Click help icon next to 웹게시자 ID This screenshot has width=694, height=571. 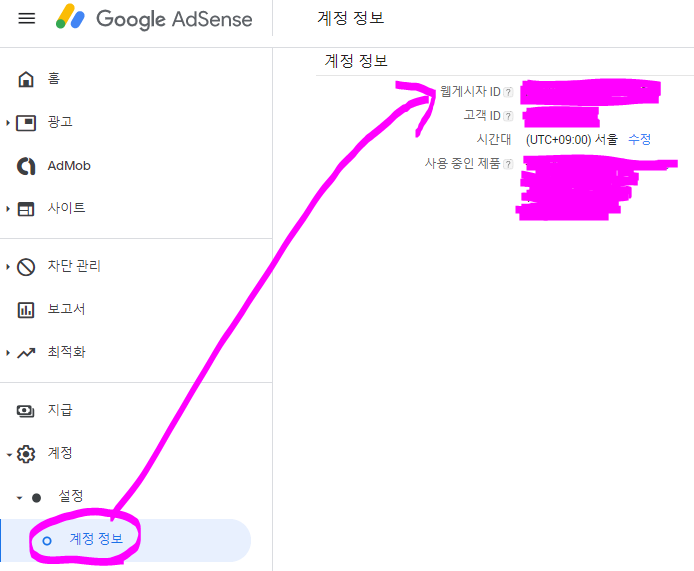point(509,92)
